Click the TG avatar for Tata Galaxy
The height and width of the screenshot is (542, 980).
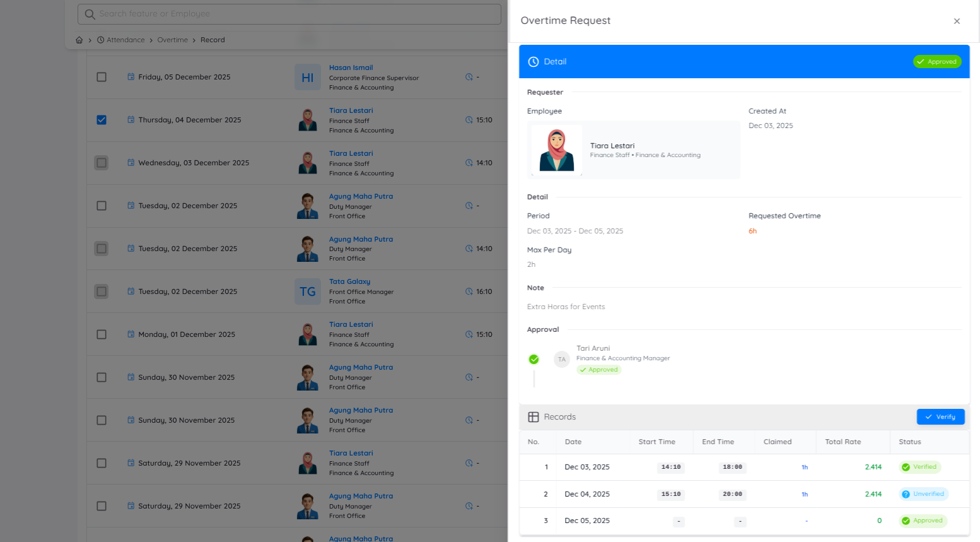pyautogui.click(x=307, y=292)
